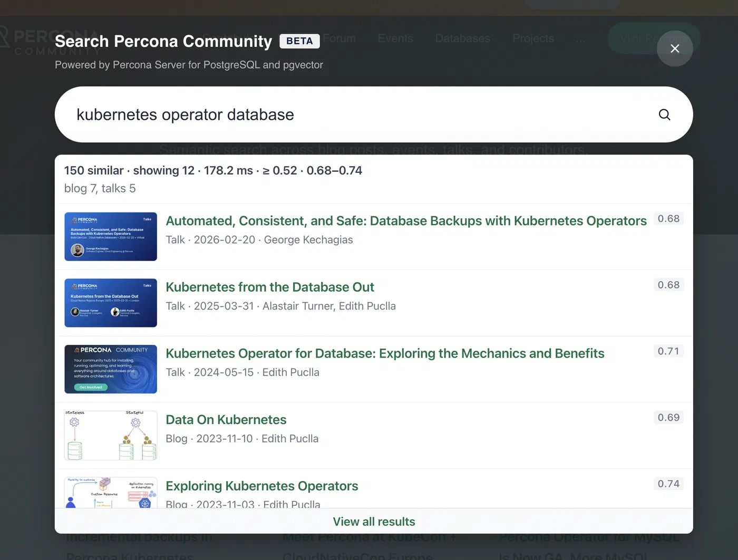738x560 pixels.
Task: Click the 0.74 similarity score badge
Action: [668, 484]
